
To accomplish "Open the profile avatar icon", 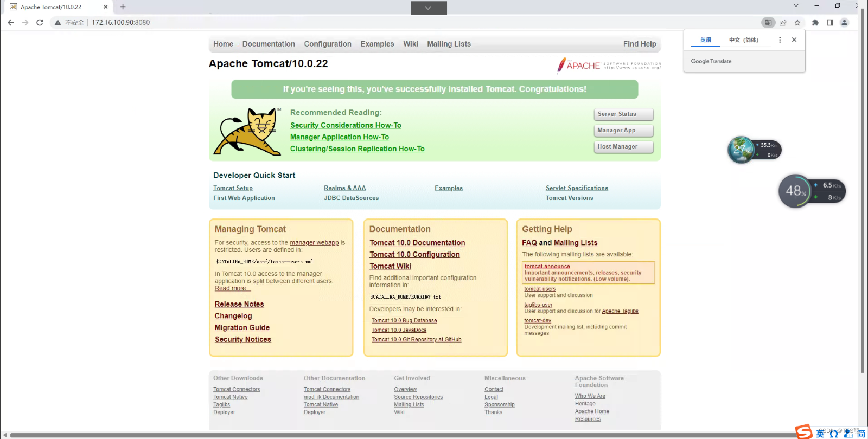I will tap(844, 22).
